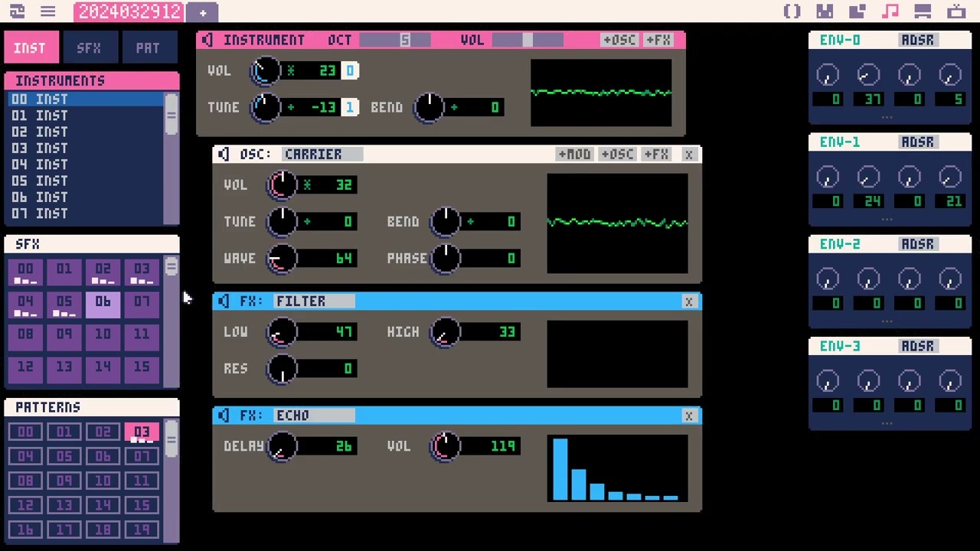Expand ENV-2 panel via its dots
The width and height of the screenshot is (980, 551).
pyautogui.click(x=887, y=321)
